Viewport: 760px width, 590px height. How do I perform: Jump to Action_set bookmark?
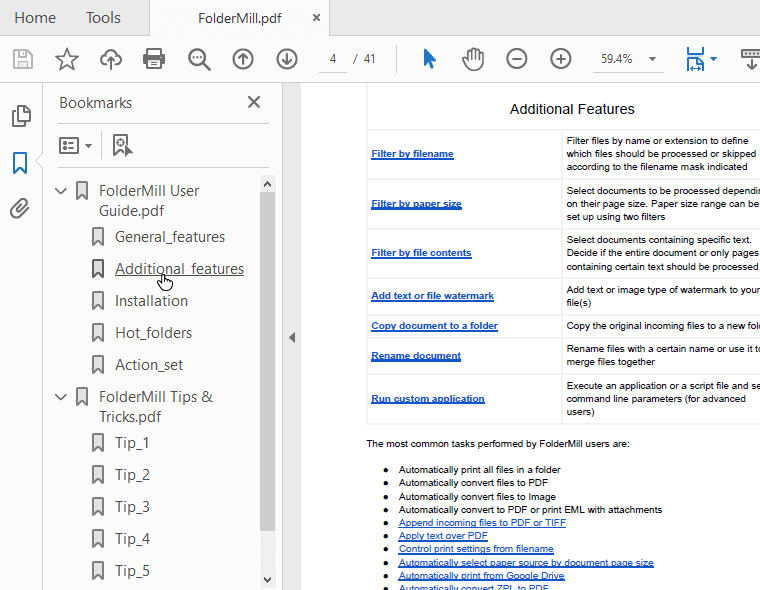149,365
